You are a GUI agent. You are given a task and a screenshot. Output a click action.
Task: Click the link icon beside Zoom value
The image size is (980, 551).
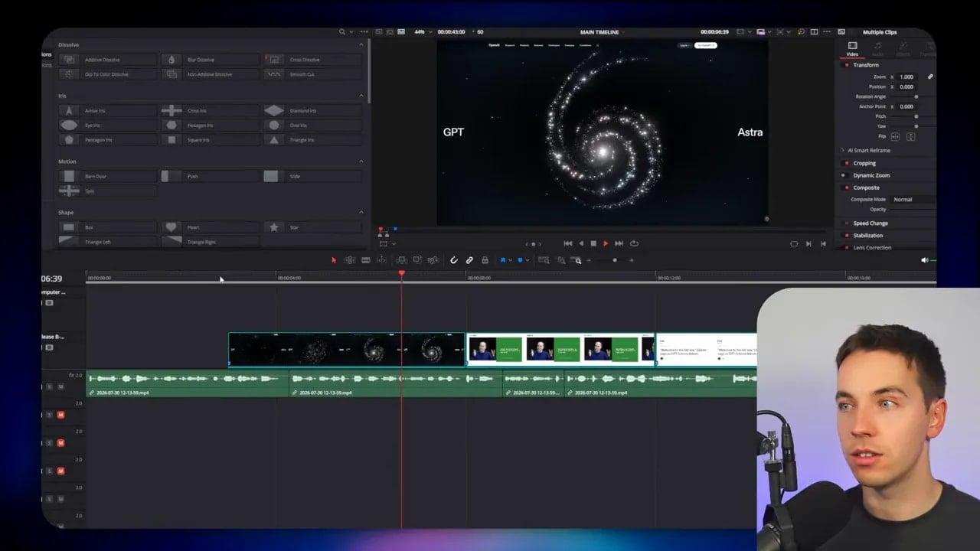[x=930, y=77]
